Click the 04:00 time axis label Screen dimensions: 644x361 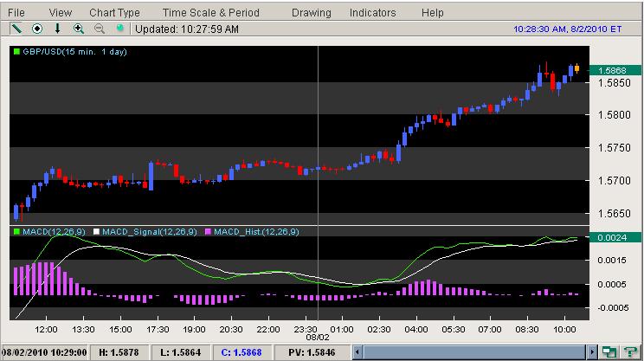pos(416,330)
